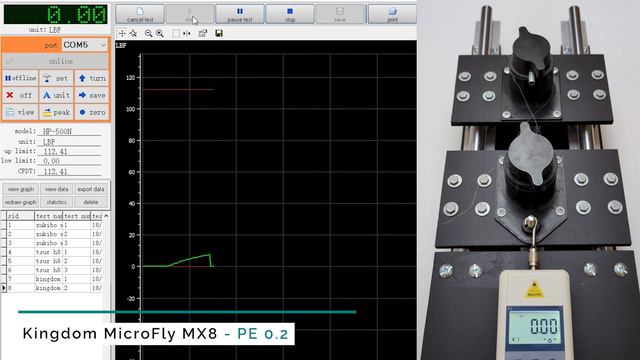
Task: Select table row with rid 2
Action: coord(52,234)
